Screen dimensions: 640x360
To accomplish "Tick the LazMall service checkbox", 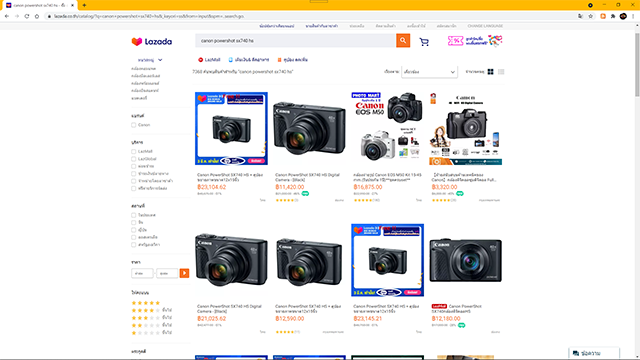I will [x=133, y=151].
